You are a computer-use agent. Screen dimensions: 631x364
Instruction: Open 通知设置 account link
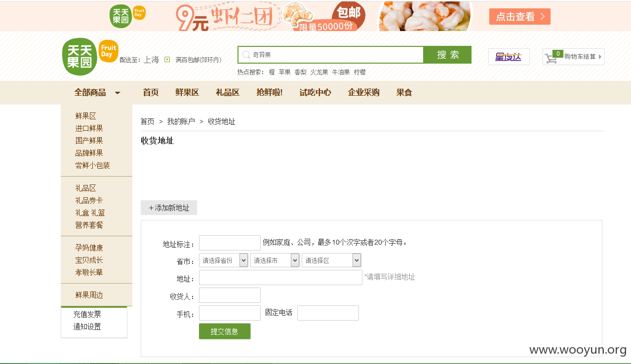click(87, 327)
